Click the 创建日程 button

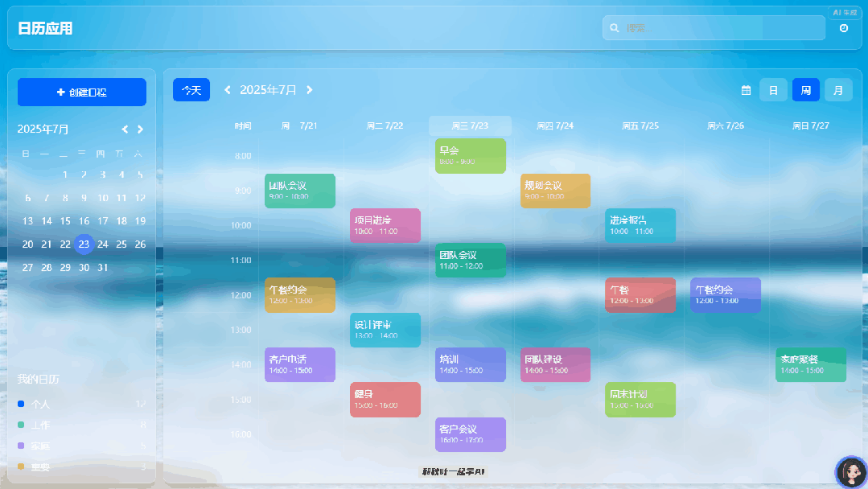82,92
